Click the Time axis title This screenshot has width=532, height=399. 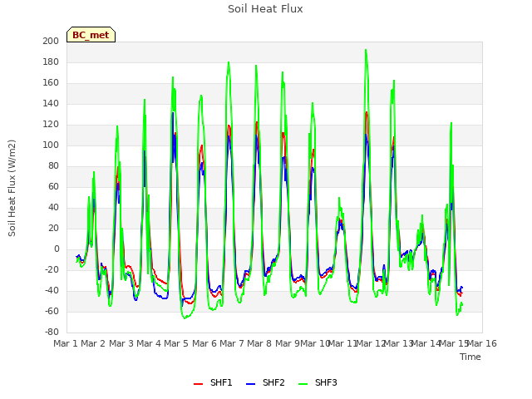pyautogui.click(x=470, y=357)
